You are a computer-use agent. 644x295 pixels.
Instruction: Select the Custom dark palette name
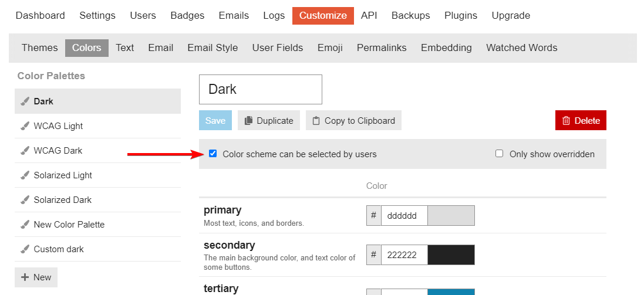(59, 249)
